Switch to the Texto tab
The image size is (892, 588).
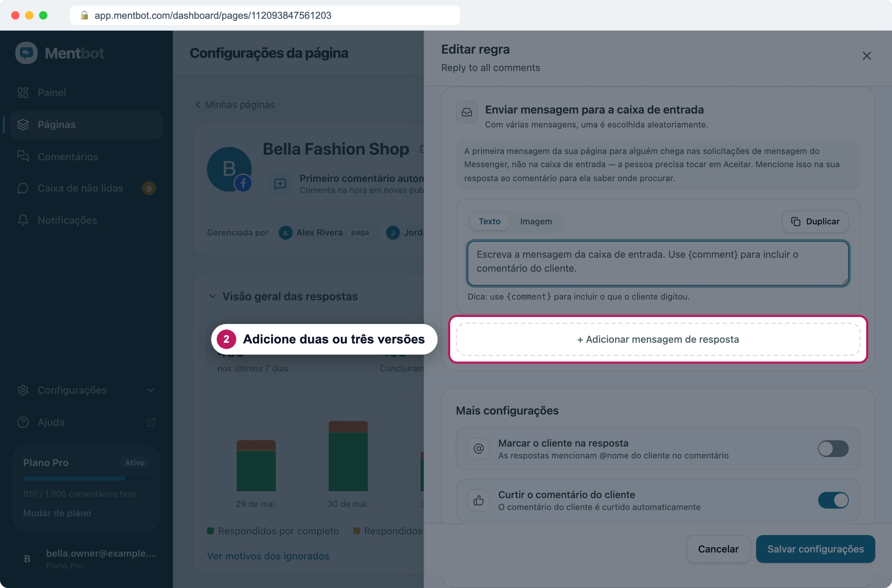tap(489, 221)
